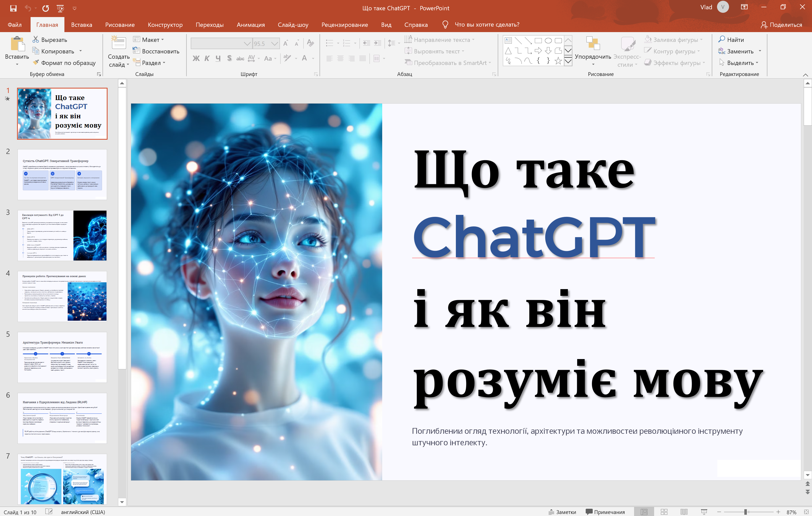Toggle Italic (К) formatting
The height and width of the screenshot is (516, 812).
(x=207, y=58)
